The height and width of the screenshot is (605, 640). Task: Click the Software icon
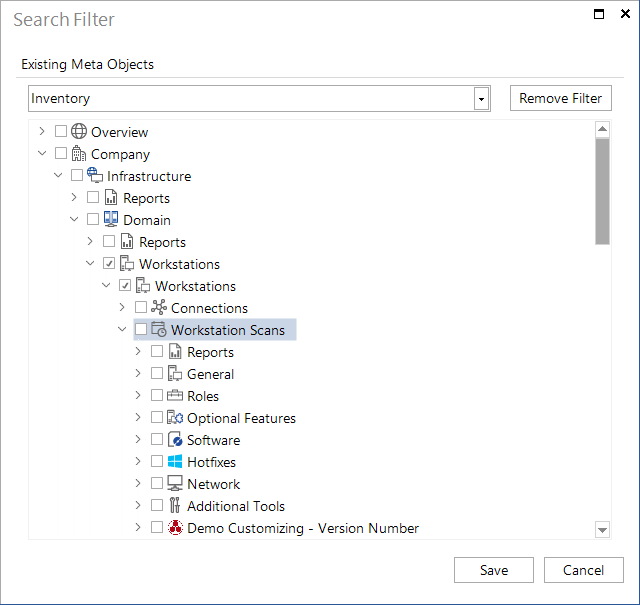pyautogui.click(x=175, y=439)
